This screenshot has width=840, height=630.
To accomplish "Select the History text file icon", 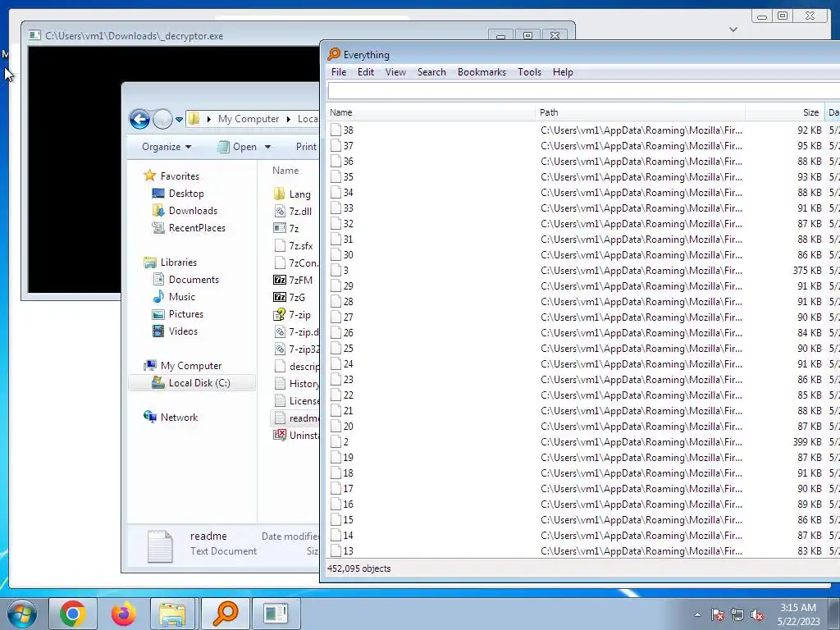I will pos(279,383).
